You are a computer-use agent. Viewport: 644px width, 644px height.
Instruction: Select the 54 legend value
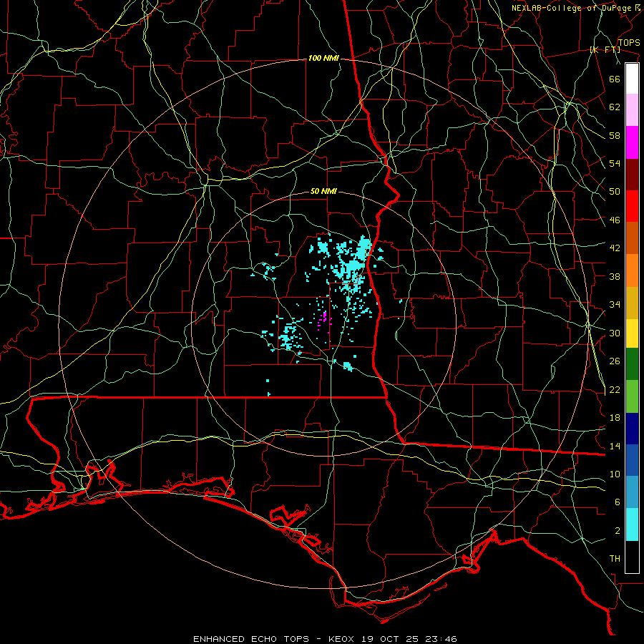tap(615, 163)
